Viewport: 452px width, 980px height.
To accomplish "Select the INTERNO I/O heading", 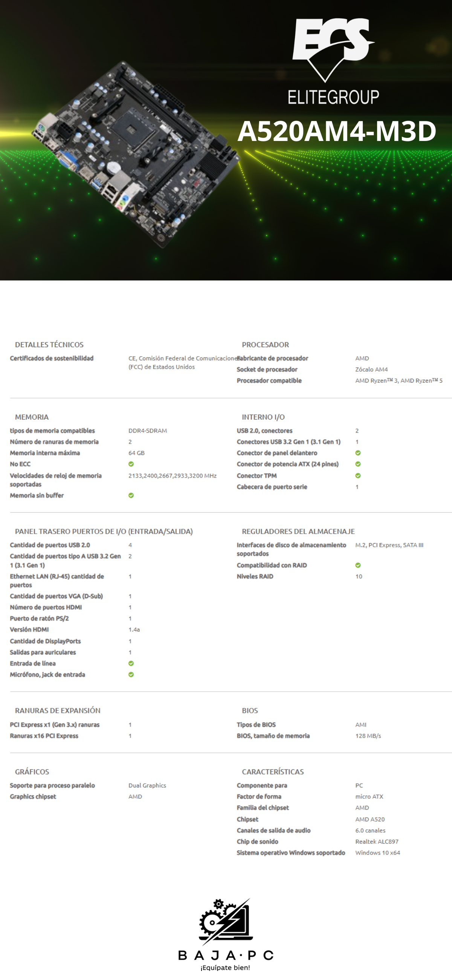I will pos(263,417).
